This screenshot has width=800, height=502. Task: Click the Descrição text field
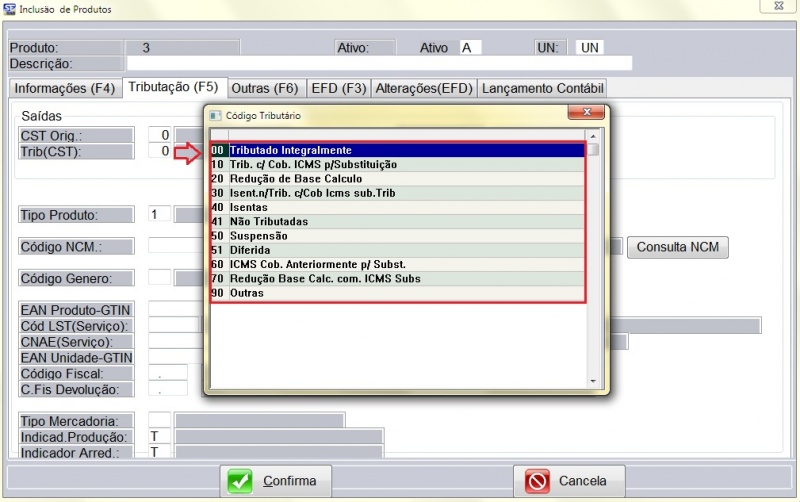click(380, 64)
